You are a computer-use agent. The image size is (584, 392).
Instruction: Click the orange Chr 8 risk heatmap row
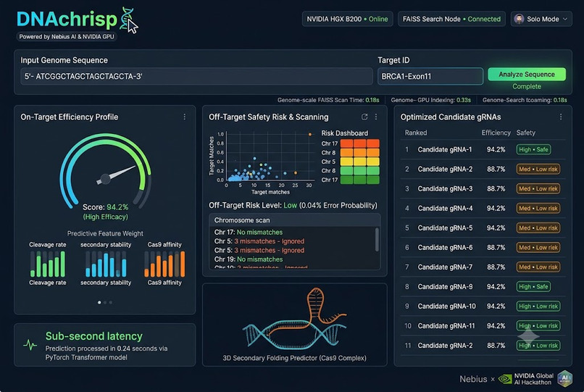click(x=360, y=152)
